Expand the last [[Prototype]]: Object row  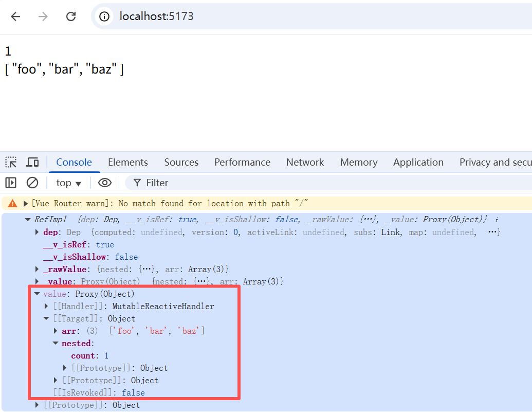tap(37, 405)
